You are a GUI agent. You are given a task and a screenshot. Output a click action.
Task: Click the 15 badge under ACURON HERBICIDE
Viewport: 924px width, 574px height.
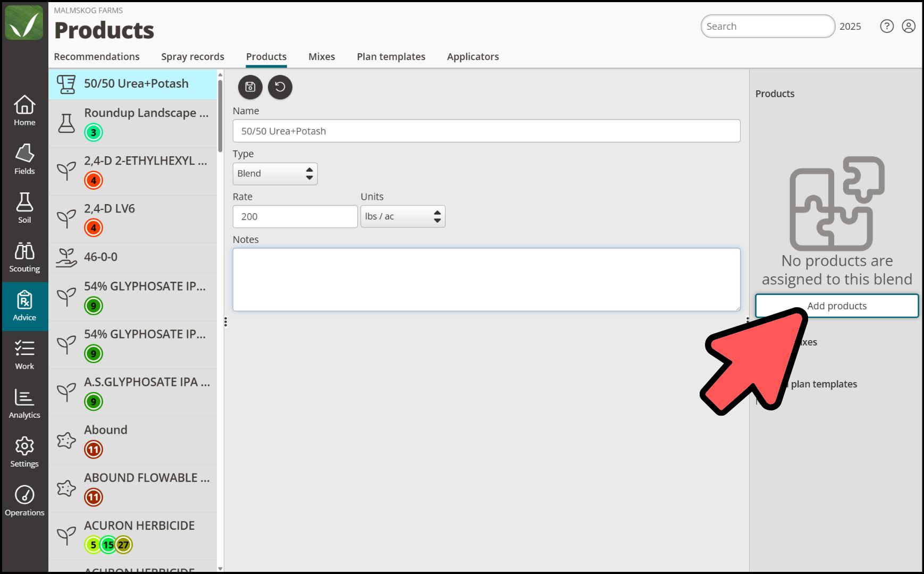coord(108,545)
